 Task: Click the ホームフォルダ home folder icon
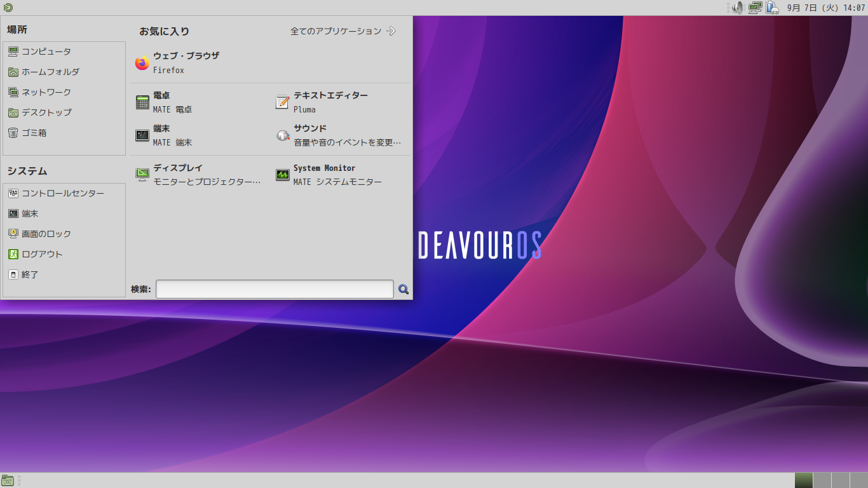[13, 72]
